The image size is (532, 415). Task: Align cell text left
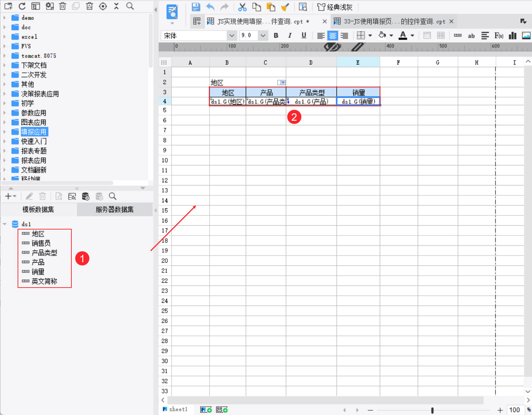(x=321, y=36)
